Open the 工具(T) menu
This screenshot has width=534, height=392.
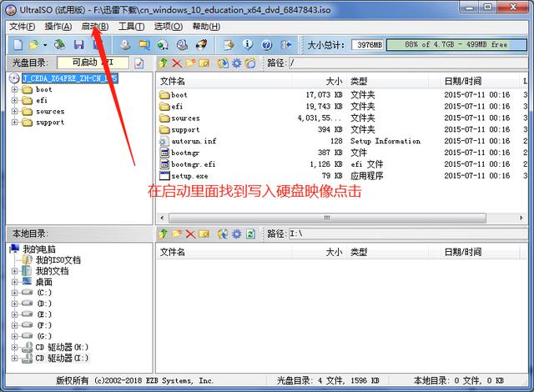pos(132,27)
